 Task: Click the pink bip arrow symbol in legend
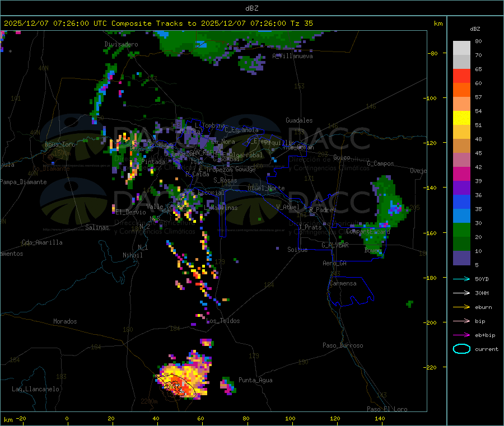[x=461, y=321]
